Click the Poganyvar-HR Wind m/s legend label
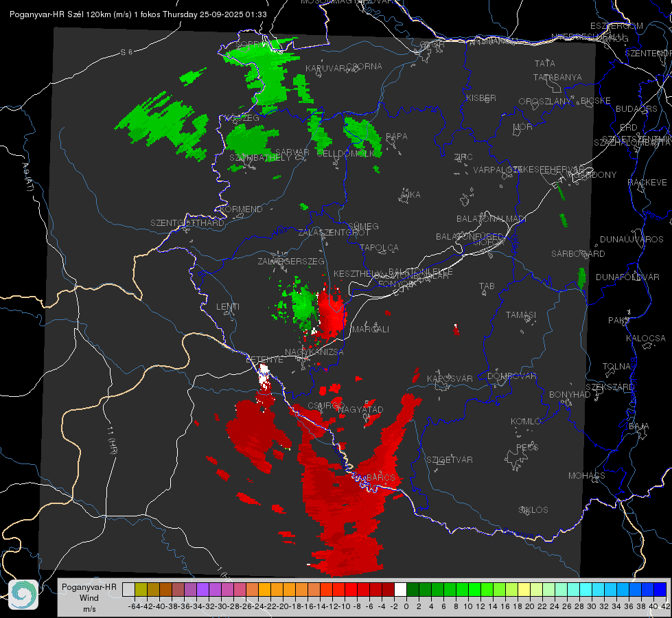Viewport: 672px width, 618px height. point(89,598)
